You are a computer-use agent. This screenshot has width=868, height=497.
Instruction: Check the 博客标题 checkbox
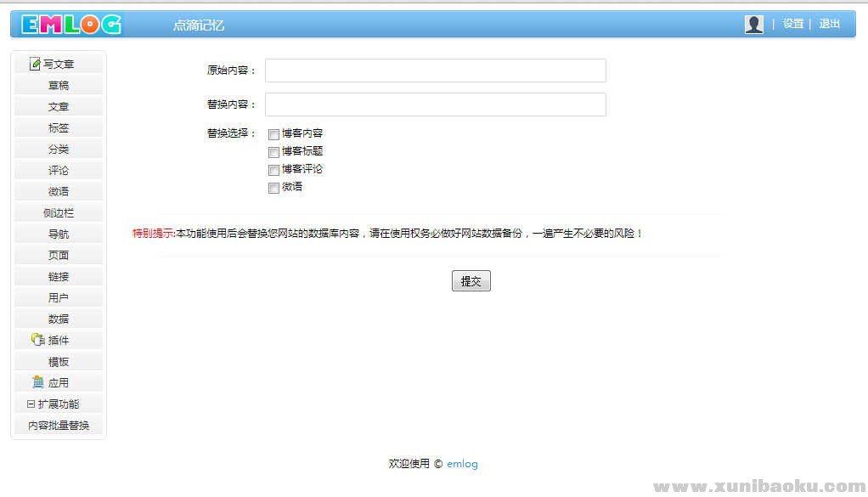(x=273, y=152)
